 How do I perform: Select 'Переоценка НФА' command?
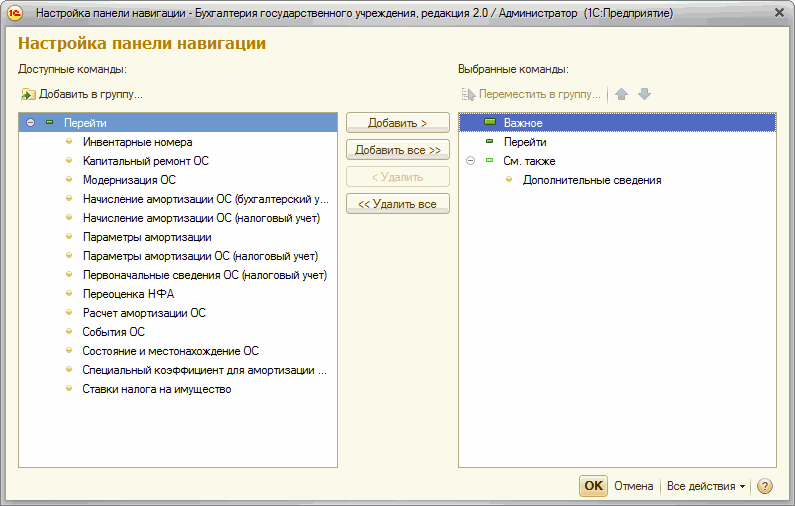(128, 294)
